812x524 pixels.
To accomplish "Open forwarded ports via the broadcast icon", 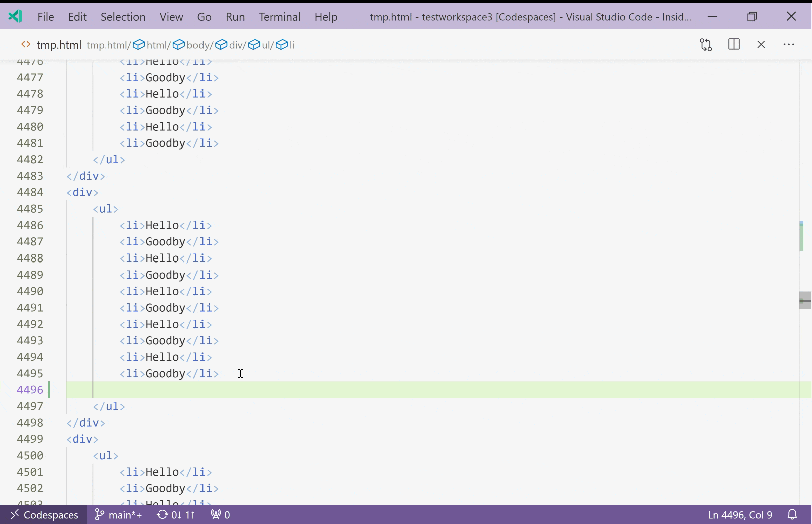I will coord(219,515).
